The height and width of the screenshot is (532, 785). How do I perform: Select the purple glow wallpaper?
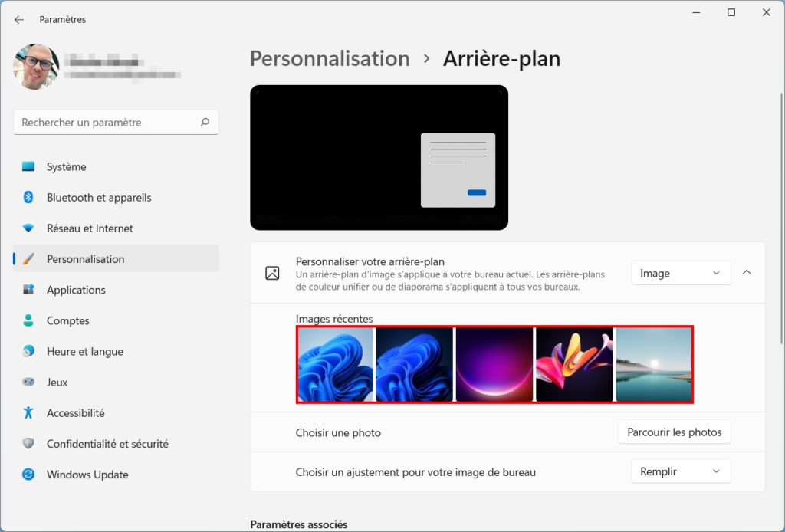494,364
